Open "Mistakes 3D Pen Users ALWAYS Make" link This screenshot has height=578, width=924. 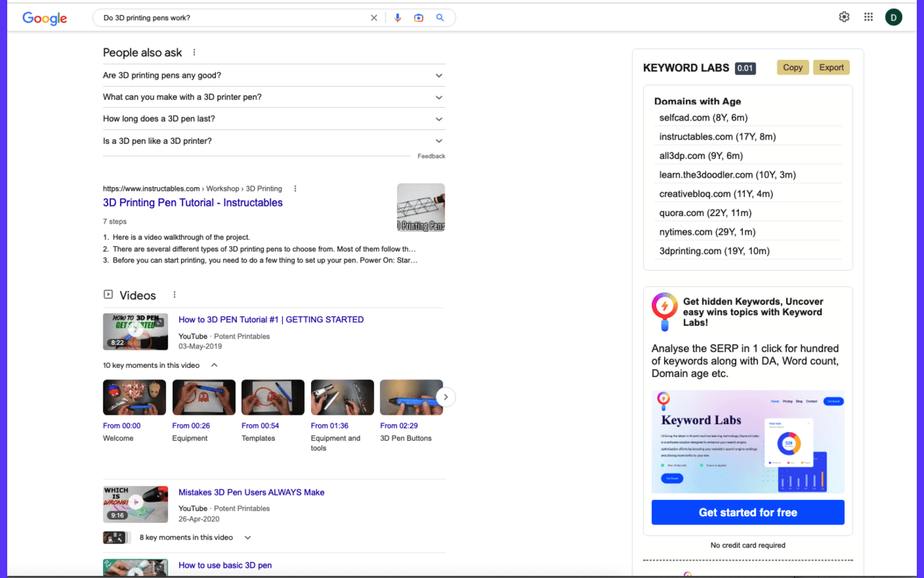pyautogui.click(x=251, y=492)
